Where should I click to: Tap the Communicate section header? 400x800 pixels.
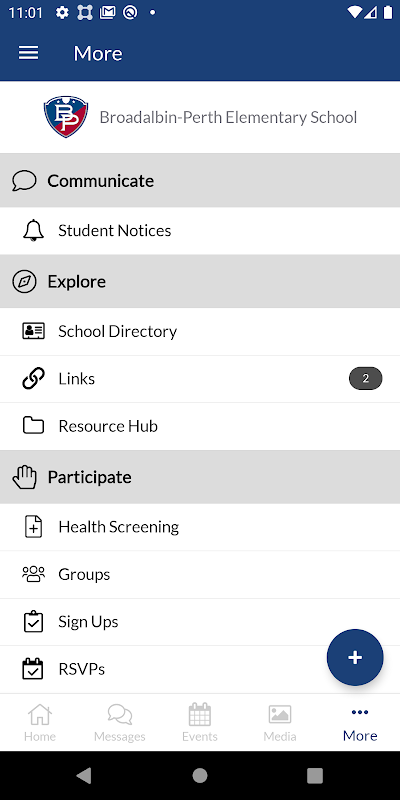point(200,181)
